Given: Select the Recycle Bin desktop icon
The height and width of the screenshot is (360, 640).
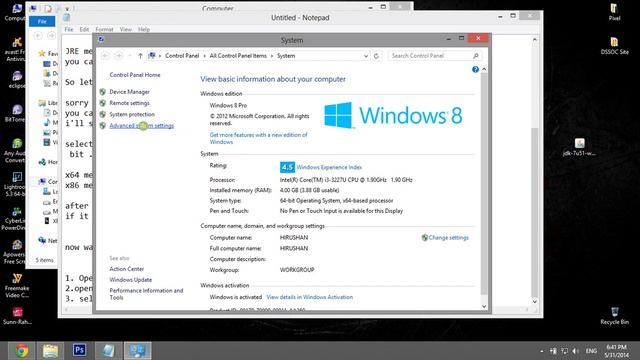Looking at the screenshot, I should 614,316.
